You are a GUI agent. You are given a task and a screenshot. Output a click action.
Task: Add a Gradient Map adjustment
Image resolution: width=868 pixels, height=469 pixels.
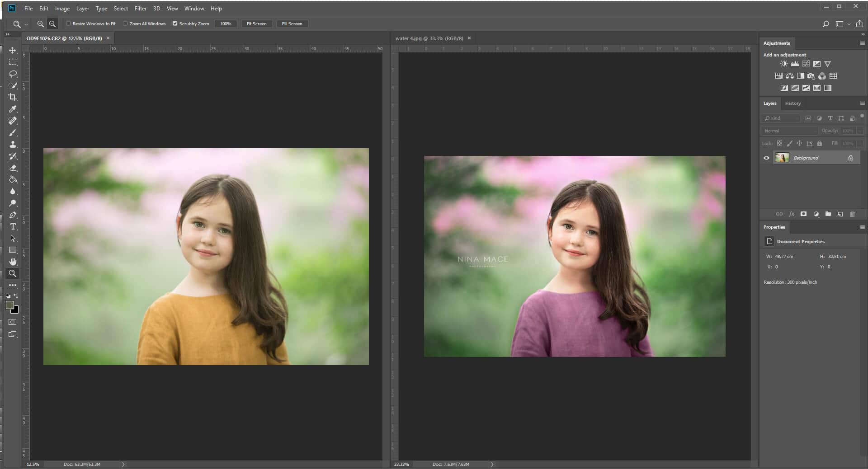828,88
